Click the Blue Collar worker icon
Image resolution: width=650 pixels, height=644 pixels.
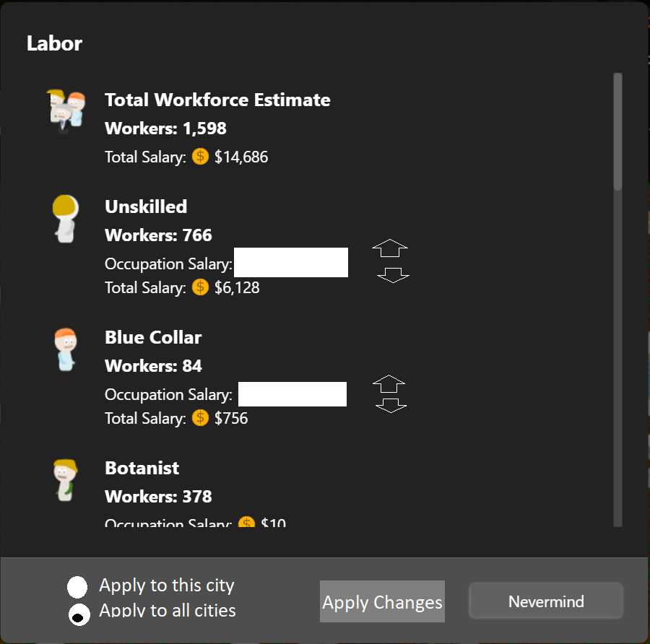[x=66, y=349]
